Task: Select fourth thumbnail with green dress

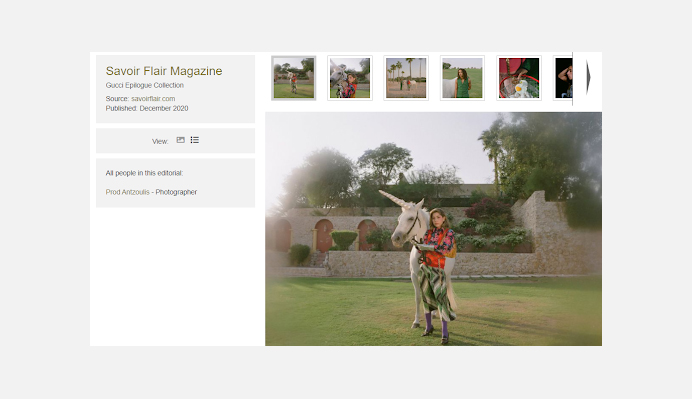Action: click(463, 78)
